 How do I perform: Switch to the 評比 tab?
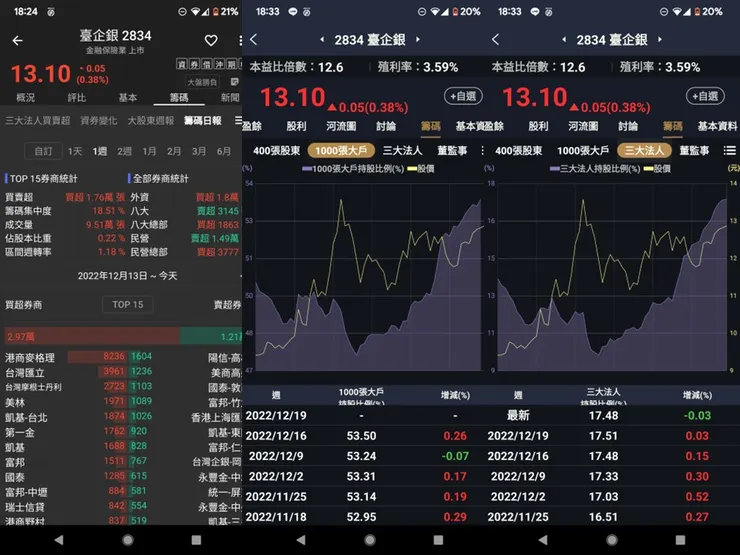(76, 97)
